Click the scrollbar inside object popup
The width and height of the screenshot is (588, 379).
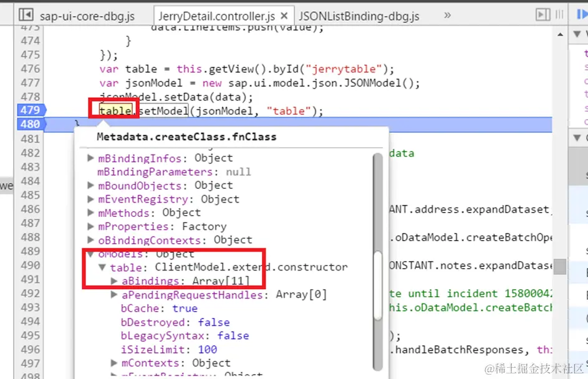(x=378, y=285)
